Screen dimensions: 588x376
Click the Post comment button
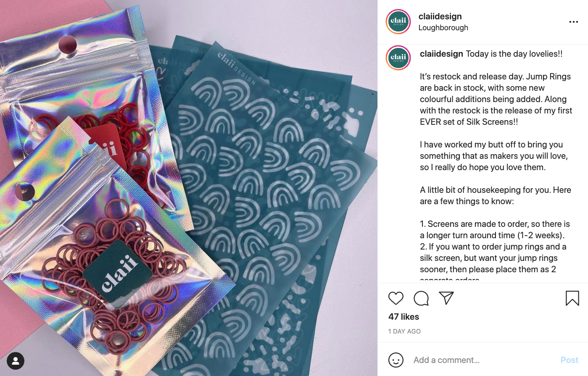pos(569,360)
